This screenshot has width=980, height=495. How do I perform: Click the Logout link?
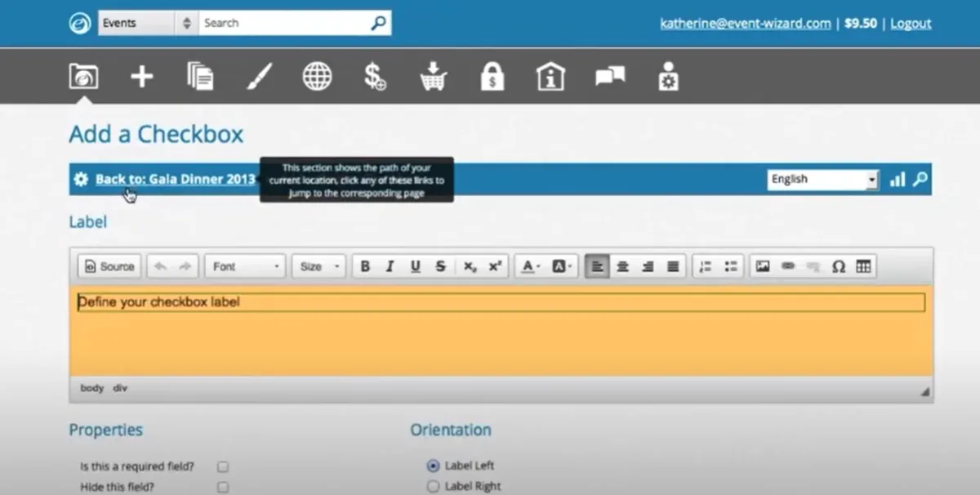[x=911, y=23]
